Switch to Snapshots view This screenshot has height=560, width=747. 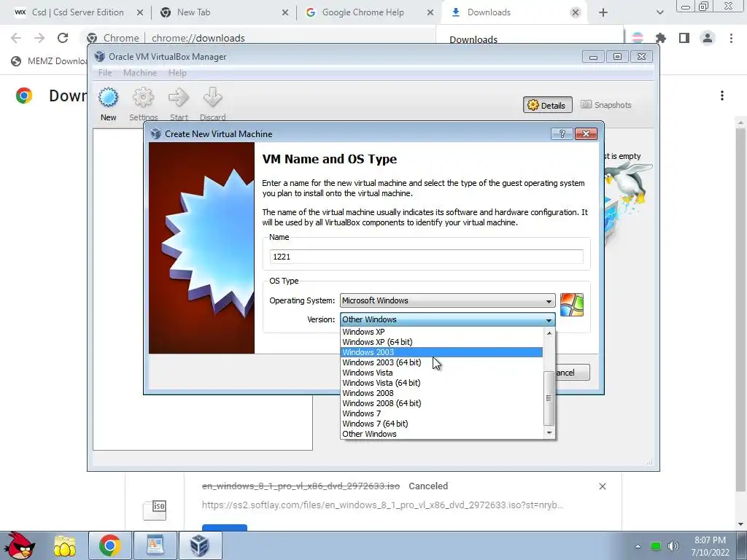click(606, 105)
